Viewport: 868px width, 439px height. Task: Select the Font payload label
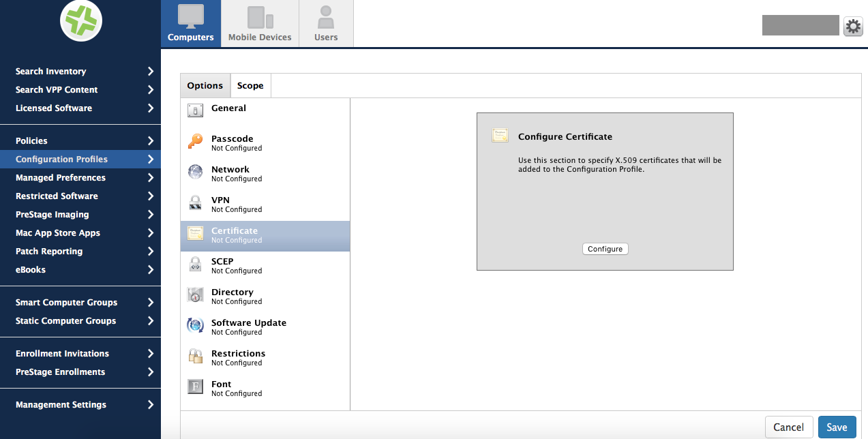click(x=222, y=384)
